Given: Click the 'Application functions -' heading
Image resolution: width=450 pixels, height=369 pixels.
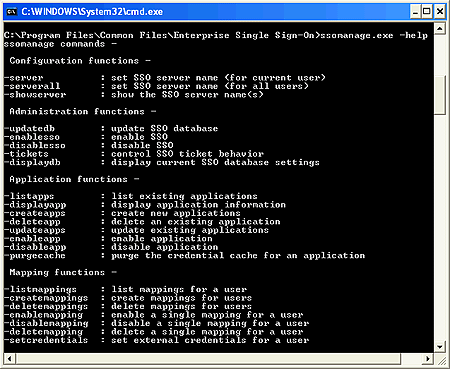Looking at the screenshot, I should 74,179.
